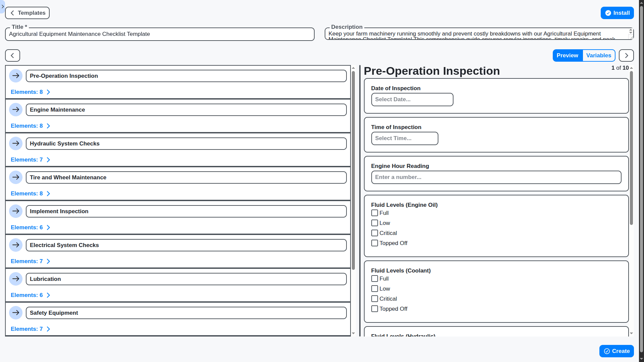Check Critical under Fluid Levels (Coolant)
This screenshot has height=362, width=644.
click(375, 299)
